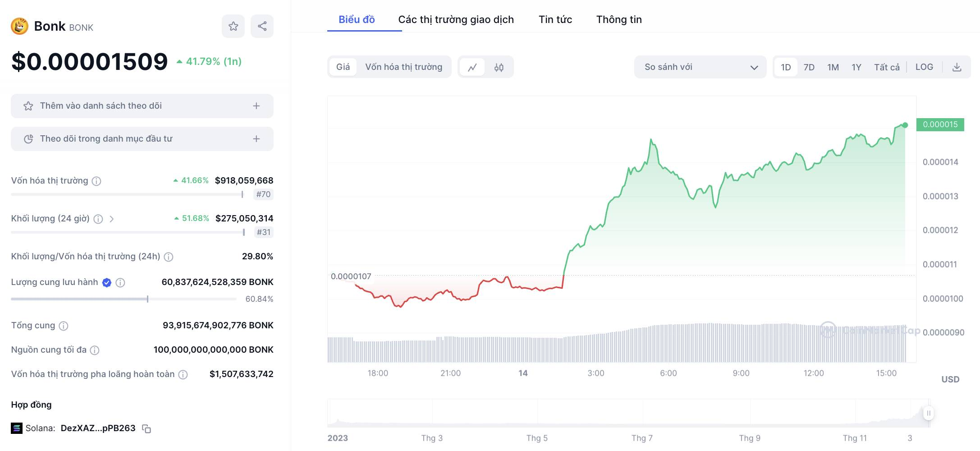Show info for Tổng cung

[64, 326]
